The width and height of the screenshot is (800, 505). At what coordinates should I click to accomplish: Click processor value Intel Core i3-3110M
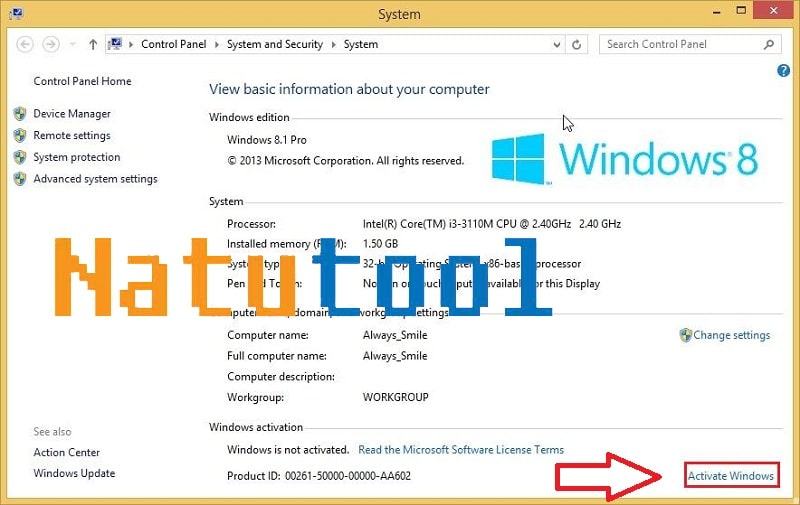click(492, 223)
